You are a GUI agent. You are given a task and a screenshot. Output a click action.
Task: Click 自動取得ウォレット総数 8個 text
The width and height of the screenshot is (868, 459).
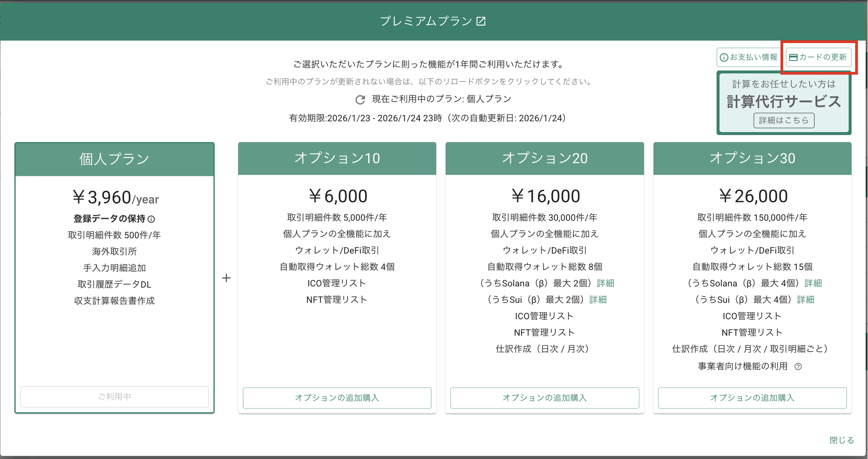(x=544, y=267)
